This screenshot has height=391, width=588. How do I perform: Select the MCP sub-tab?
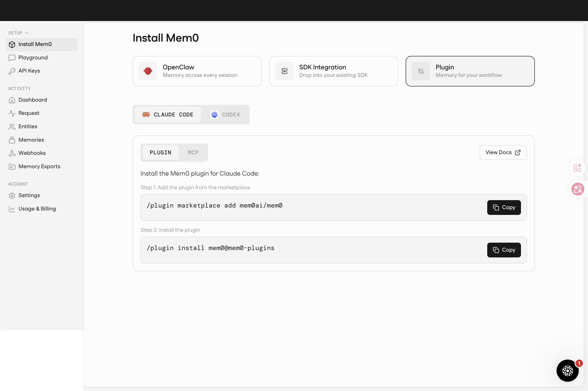tap(193, 152)
